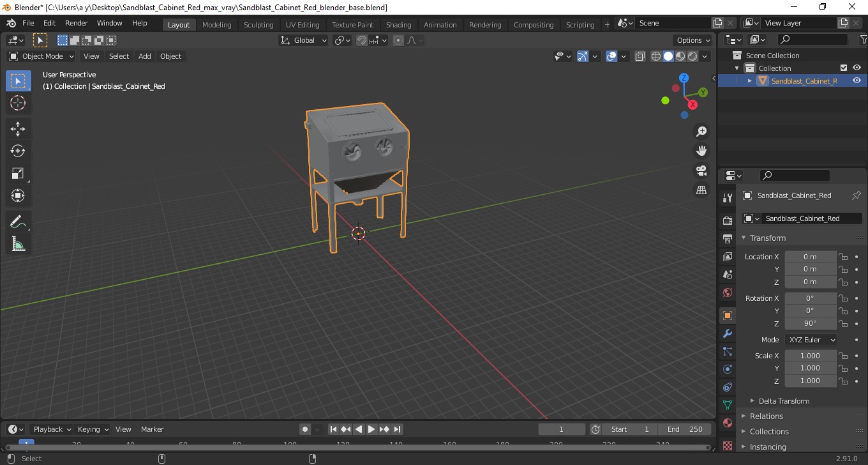Open the Options dropdown in header

click(x=693, y=40)
